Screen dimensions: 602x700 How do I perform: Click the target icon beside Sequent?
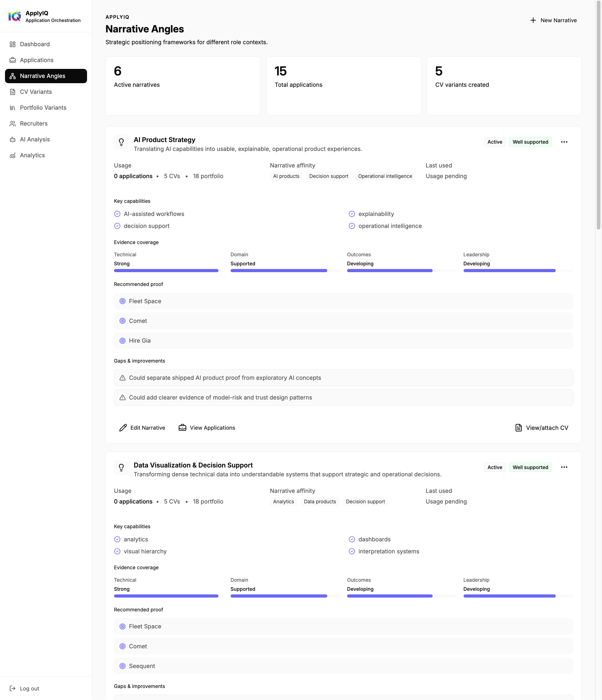click(x=123, y=666)
